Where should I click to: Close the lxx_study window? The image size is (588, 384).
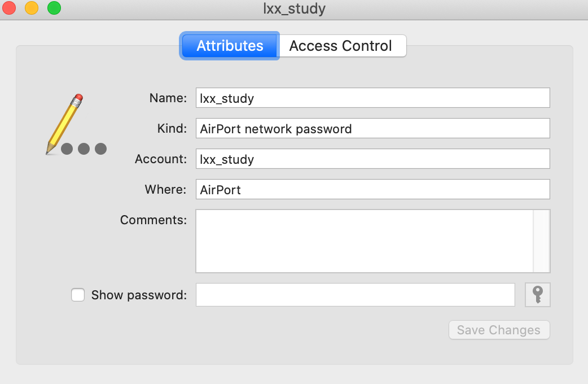(x=10, y=8)
